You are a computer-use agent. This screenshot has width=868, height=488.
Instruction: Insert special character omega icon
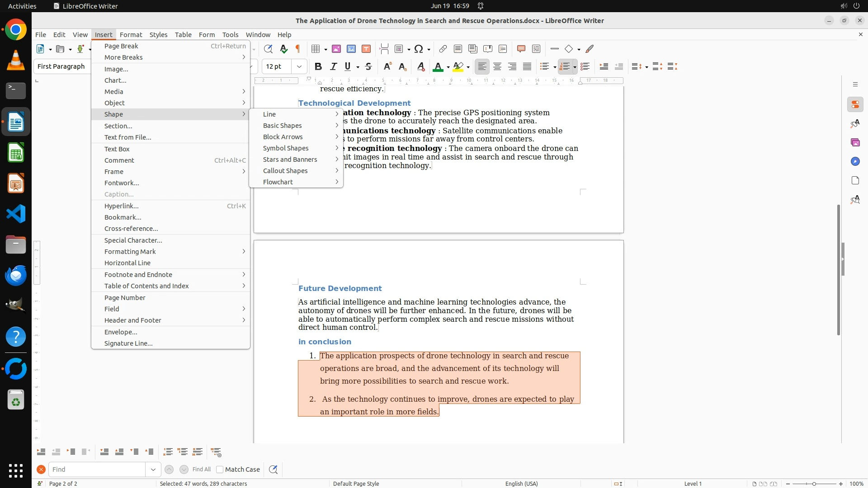[x=419, y=49]
